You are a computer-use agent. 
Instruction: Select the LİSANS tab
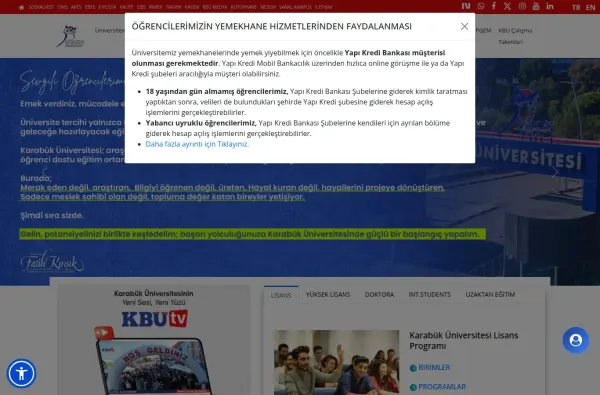(281, 295)
